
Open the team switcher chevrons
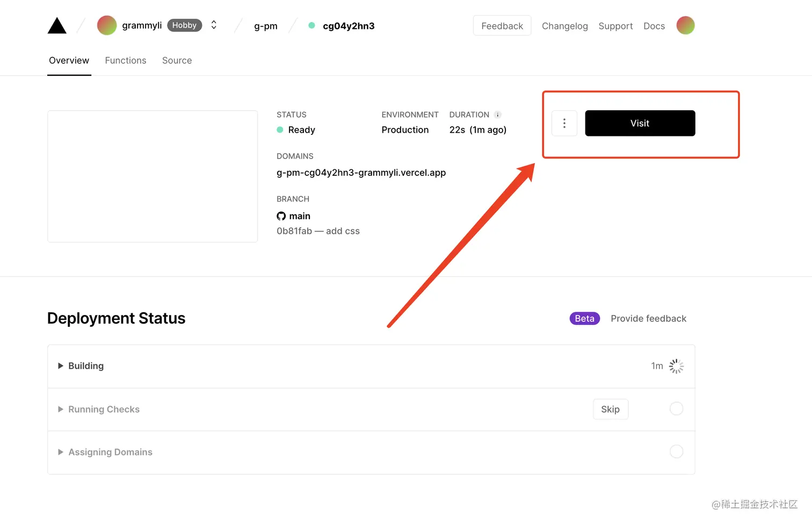pyautogui.click(x=214, y=25)
